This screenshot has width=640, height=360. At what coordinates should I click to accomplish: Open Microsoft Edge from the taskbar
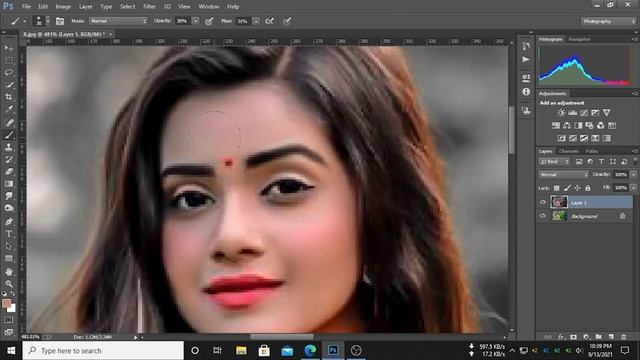pyautogui.click(x=310, y=351)
